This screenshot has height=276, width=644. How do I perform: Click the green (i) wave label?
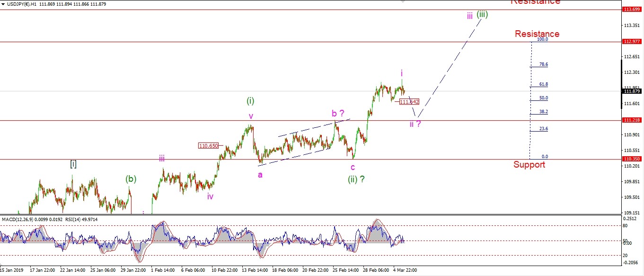point(250,101)
